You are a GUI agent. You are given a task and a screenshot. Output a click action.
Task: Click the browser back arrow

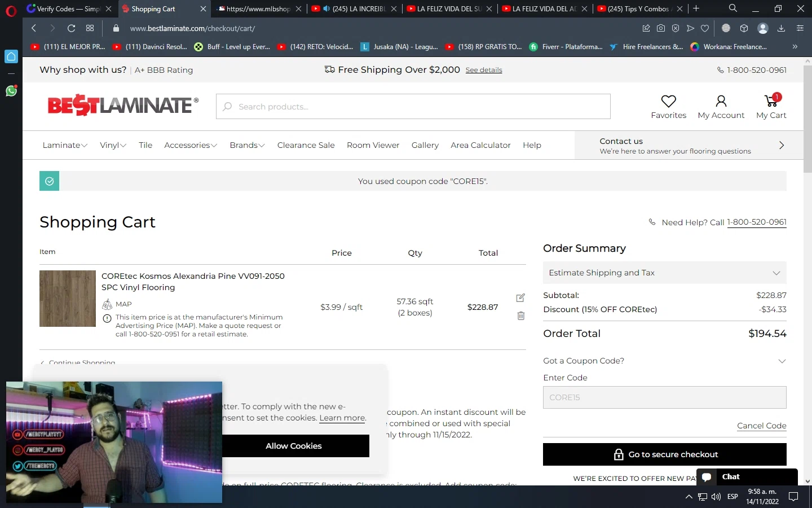point(34,28)
